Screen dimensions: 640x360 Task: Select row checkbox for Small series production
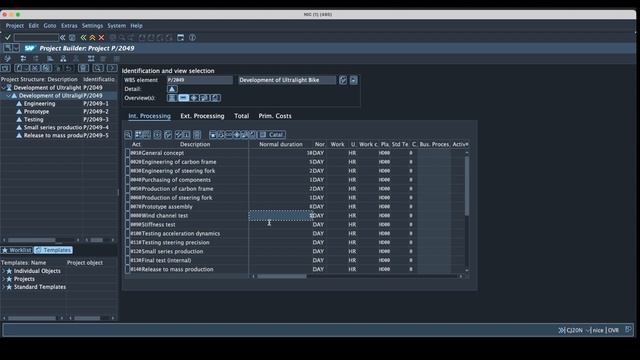tap(127, 251)
